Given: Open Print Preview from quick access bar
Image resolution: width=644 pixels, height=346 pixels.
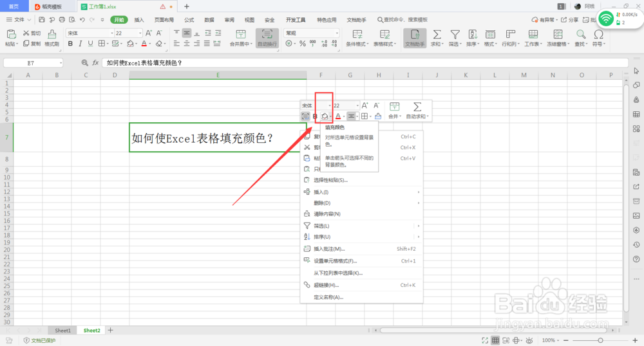Looking at the screenshot, I should click(72, 20).
